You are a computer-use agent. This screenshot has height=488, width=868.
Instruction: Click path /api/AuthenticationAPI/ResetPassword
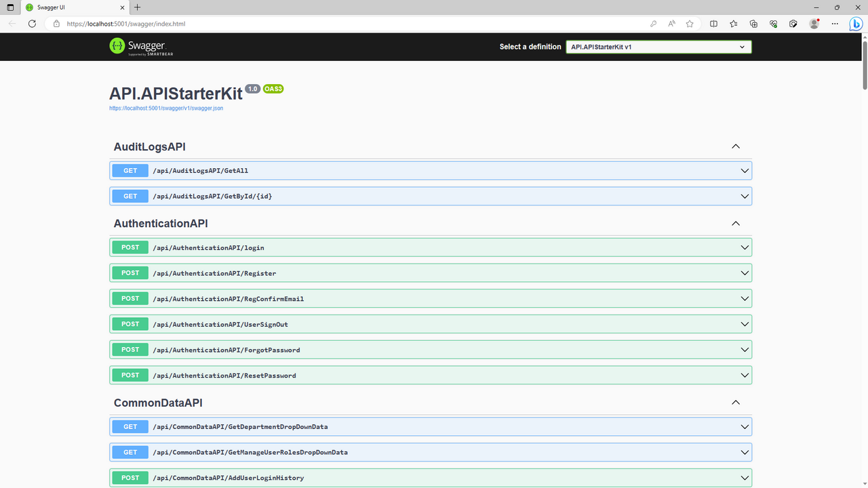[x=224, y=375]
